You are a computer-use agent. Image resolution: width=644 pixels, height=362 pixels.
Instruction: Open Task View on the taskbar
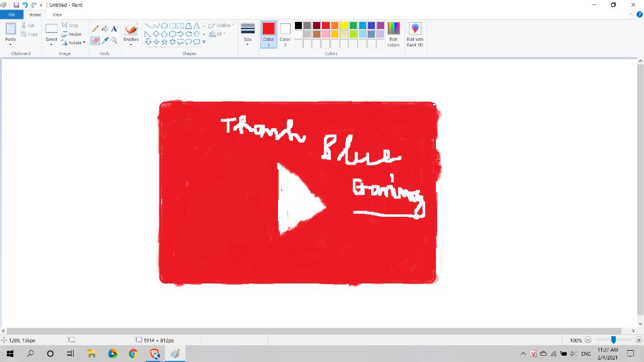coord(70,353)
